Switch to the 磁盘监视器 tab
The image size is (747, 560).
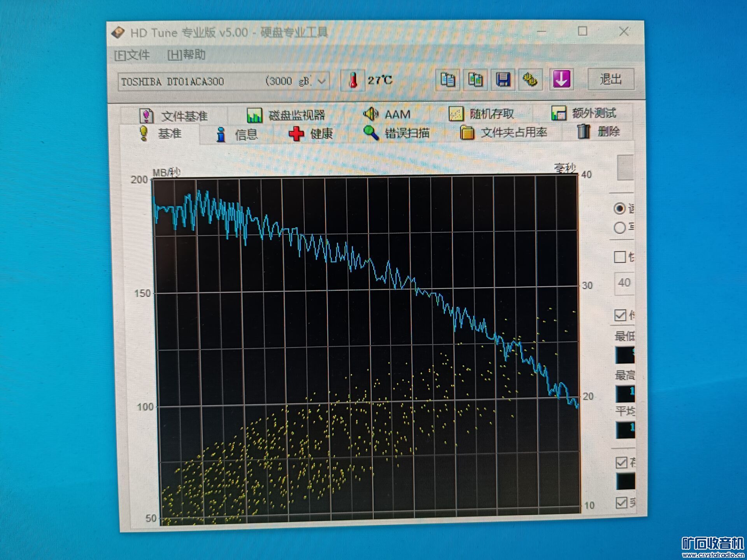[286, 115]
